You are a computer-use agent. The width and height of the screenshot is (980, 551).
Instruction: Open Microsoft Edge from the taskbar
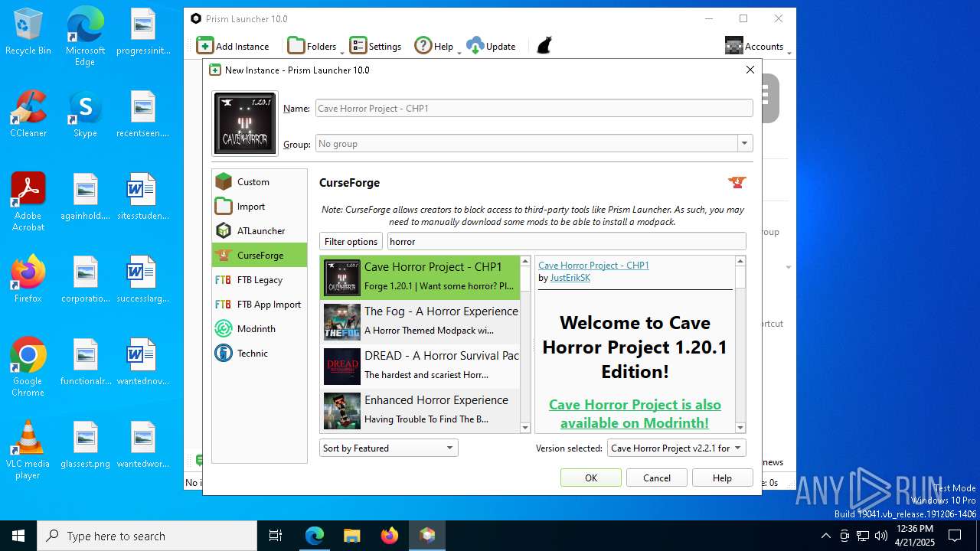(x=315, y=536)
